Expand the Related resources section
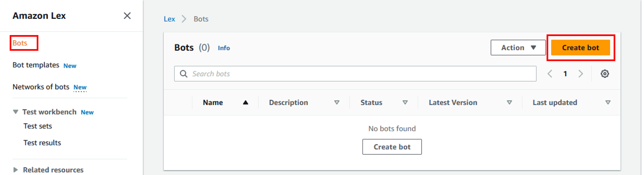The image size is (644, 175). (x=16, y=170)
